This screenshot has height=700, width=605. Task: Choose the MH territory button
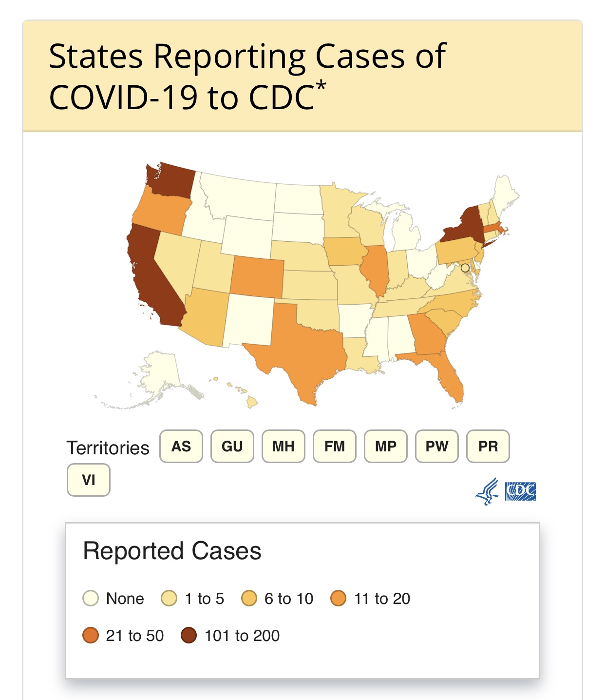284,446
